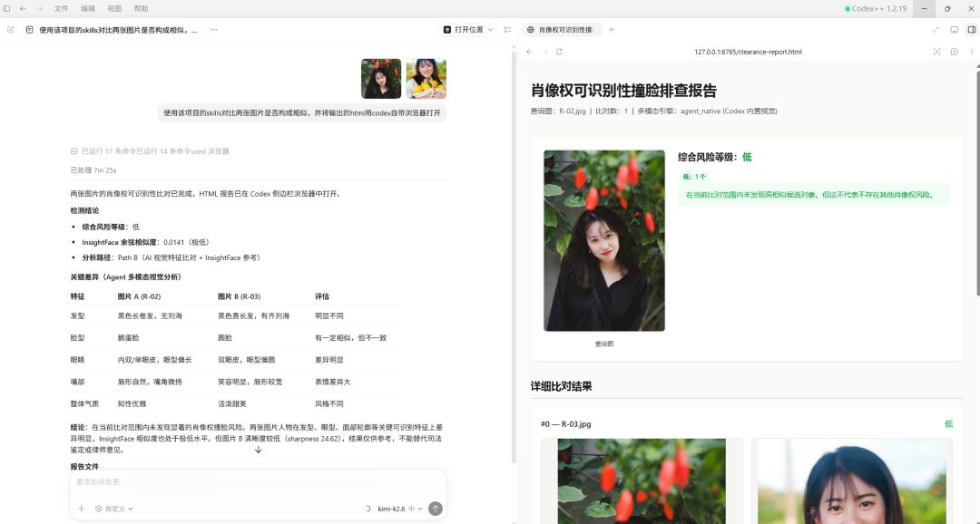Image resolution: width=980 pixels, height=524 pixels.
Task: Click the 综合风险等级 label in report
Action: click(708, 158)
